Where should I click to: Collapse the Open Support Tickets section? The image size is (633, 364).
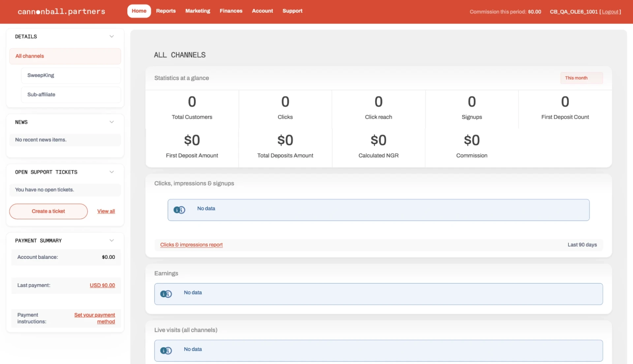(x=111, y=172)
